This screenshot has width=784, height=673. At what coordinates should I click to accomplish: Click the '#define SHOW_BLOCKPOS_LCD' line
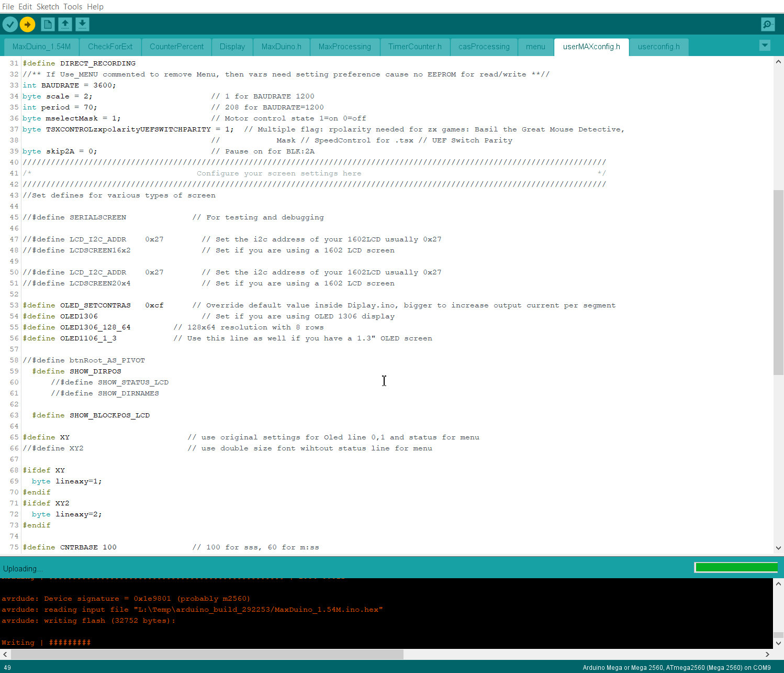(91, 415)
